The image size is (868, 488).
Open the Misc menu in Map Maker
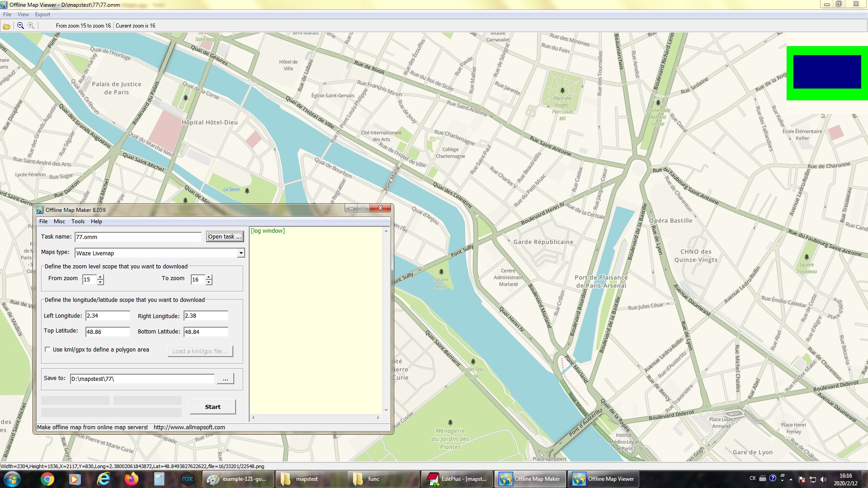tap(59, 221)
